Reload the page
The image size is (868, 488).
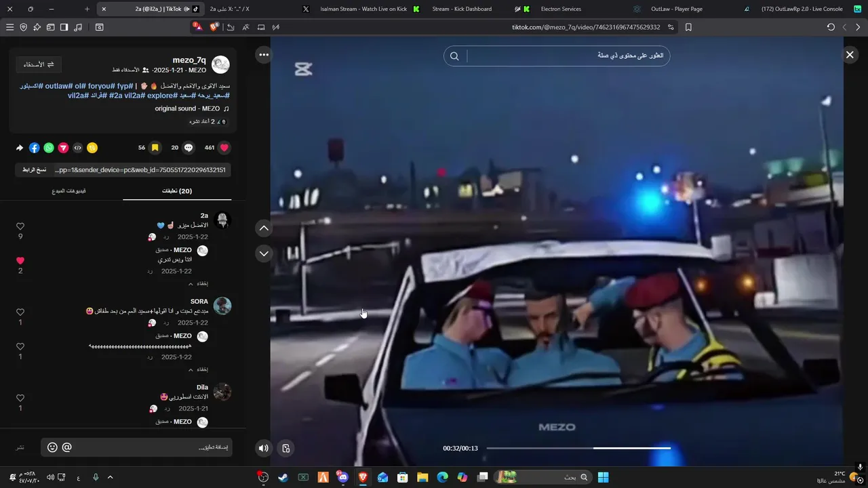[831, 27]
